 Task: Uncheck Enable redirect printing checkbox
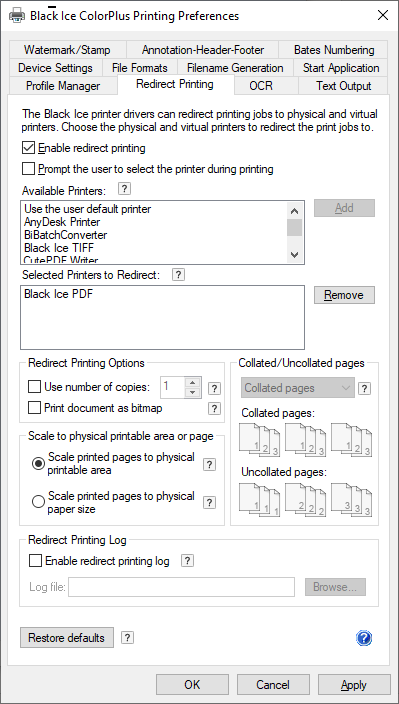(28, 148)
